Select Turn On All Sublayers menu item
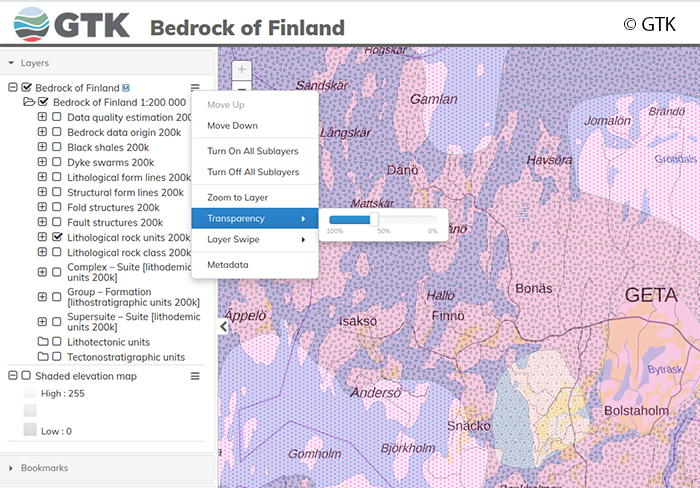This screenshot has width=700, height=488. click(253, 151)
